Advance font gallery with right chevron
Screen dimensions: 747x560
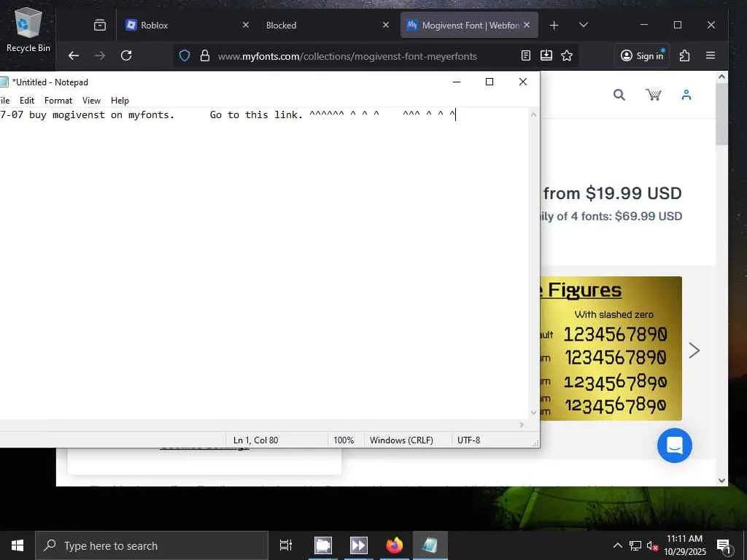pyautogui.click(x=694, y=351)
